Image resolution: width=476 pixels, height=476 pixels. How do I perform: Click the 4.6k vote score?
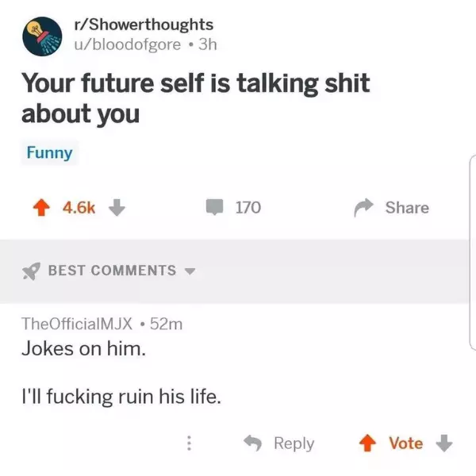point(79,208)
